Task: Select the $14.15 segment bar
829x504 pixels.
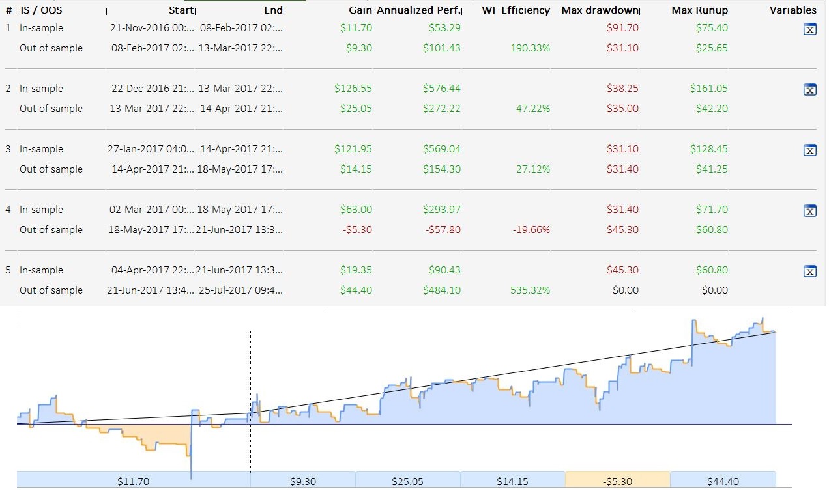Action: click(512, 481)
